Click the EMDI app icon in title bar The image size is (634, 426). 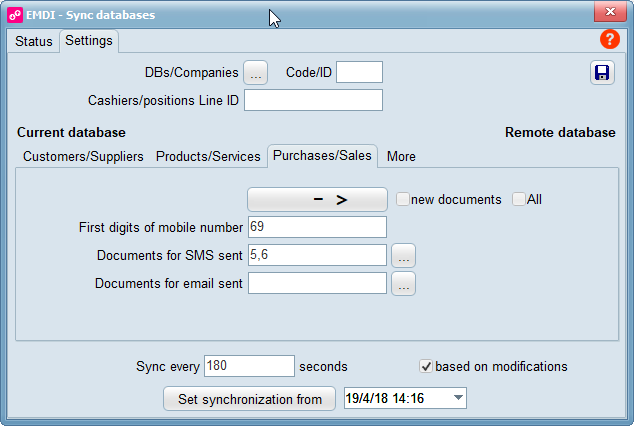[15, 15]
